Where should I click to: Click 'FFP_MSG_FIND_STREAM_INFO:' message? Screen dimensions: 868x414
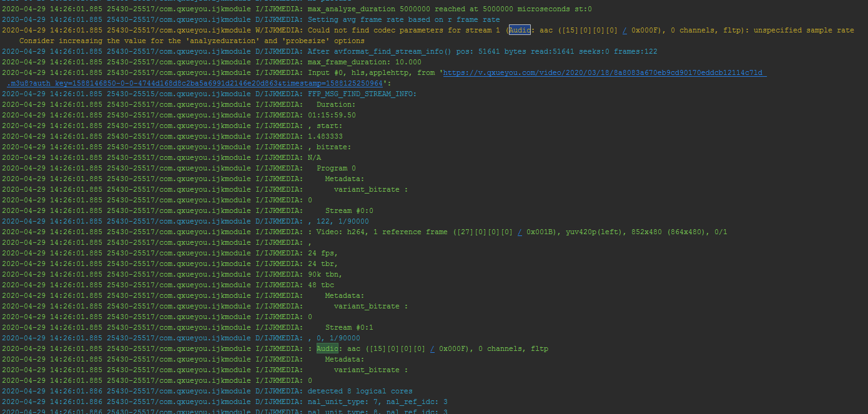tap(362, 94)
